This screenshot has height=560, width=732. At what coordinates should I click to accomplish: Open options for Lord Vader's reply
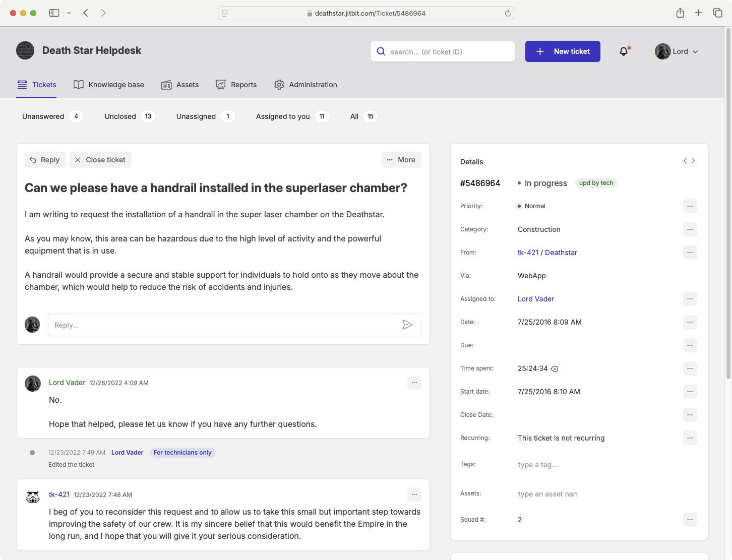(x=414, y=383)
